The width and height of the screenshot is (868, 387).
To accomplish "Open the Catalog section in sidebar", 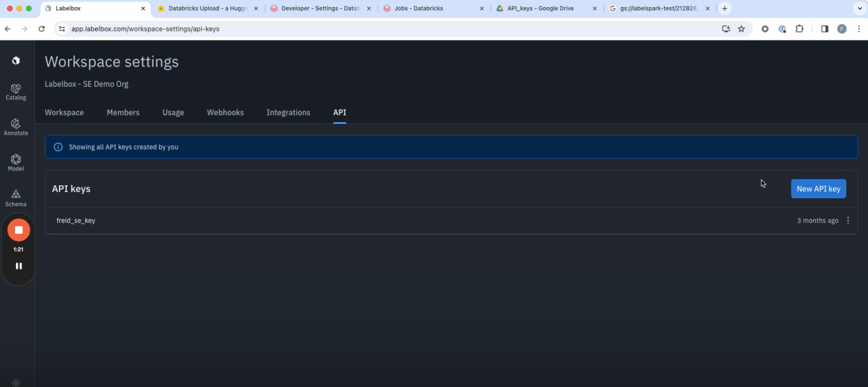I will (x=16, y=91).
